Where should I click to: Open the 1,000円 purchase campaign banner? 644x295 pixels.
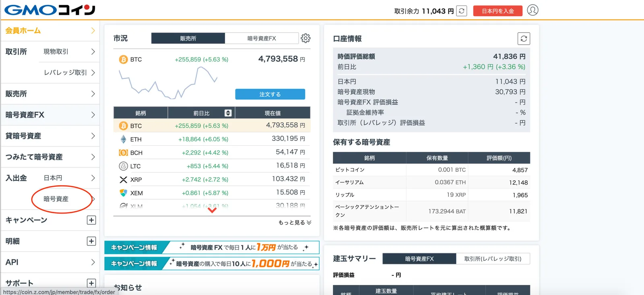(212, 264)
